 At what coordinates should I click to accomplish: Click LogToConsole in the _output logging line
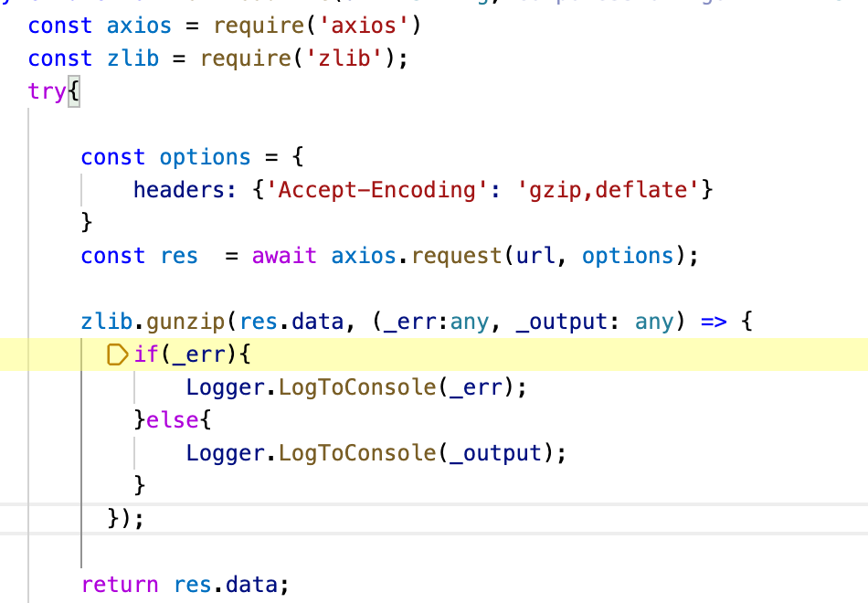357,453
